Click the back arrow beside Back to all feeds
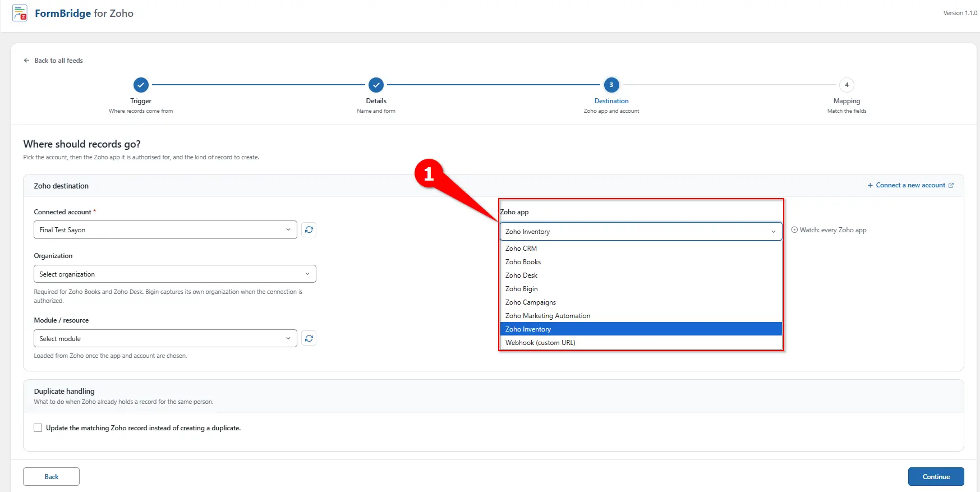980x492 pixels. click(26, 61)
